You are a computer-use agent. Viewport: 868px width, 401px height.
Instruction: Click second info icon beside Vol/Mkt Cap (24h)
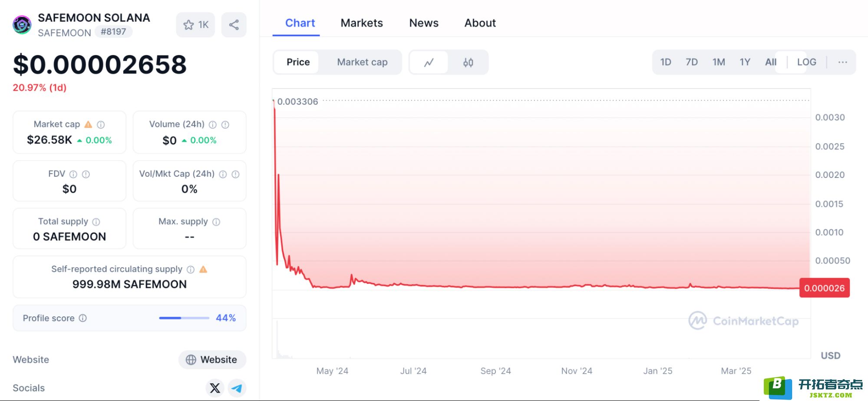(235, 174)
